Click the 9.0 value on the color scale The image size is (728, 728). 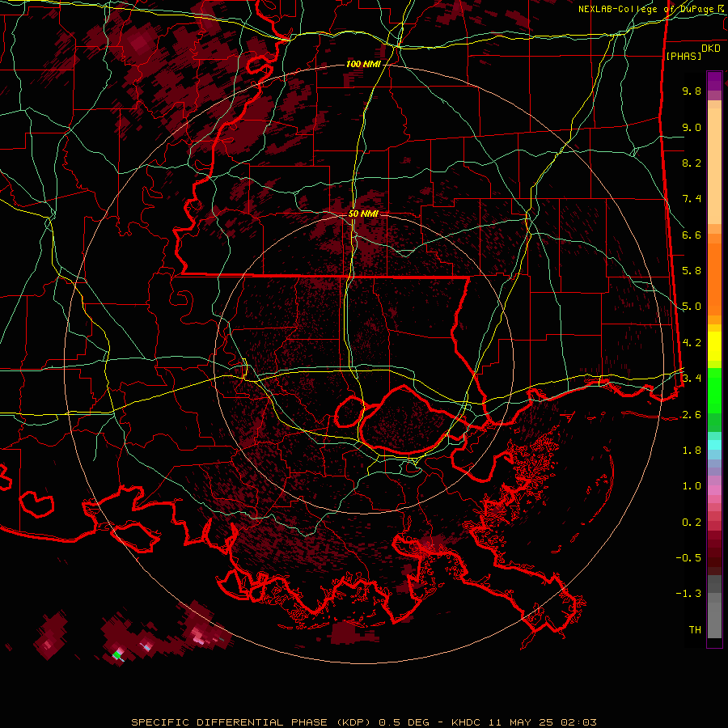[x=692, y=127]
